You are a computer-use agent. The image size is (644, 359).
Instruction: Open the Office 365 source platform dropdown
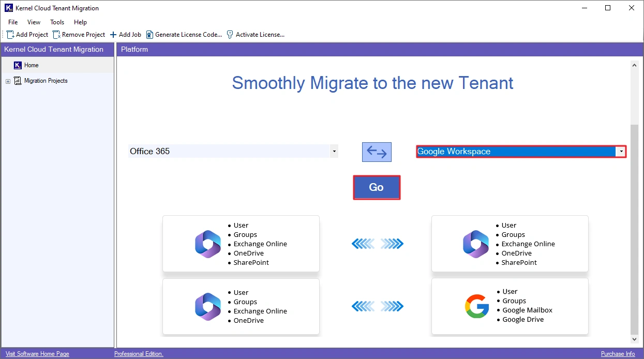(x=335, y=151)
